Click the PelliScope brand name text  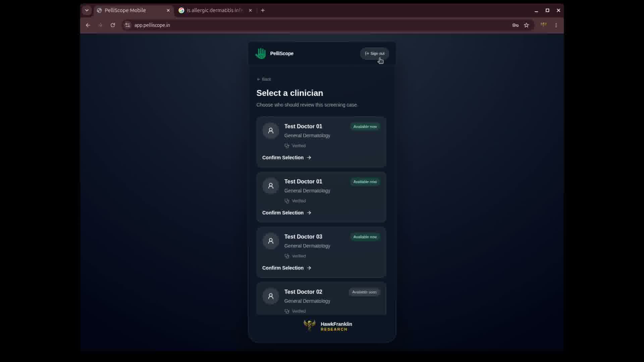(282, 54)
